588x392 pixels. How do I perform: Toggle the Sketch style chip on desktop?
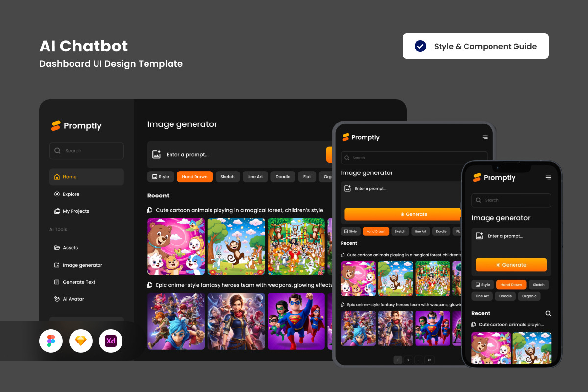click(x=227, y=177)
